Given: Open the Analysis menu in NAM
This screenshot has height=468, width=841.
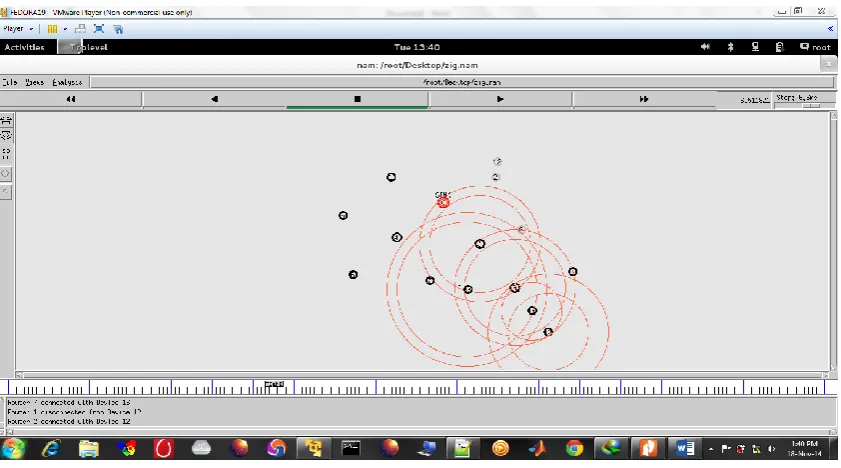Looking at the screenshot, I should coord(67,82).
